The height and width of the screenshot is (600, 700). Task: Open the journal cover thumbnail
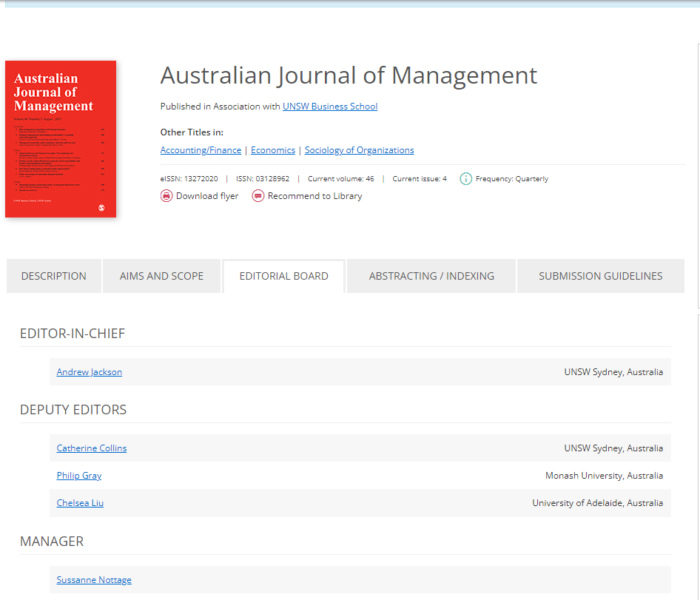pyautogui.click(x=61, y=139)
